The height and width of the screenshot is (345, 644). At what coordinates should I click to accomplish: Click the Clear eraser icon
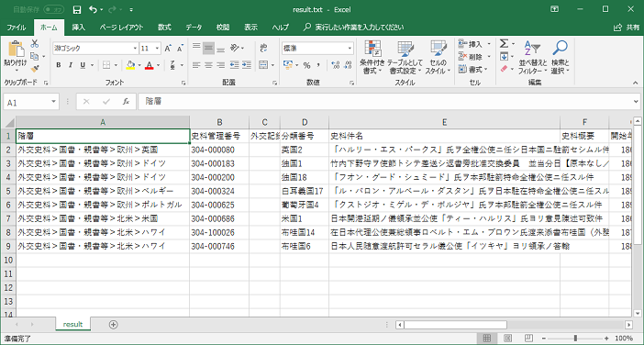pos(505,69)
